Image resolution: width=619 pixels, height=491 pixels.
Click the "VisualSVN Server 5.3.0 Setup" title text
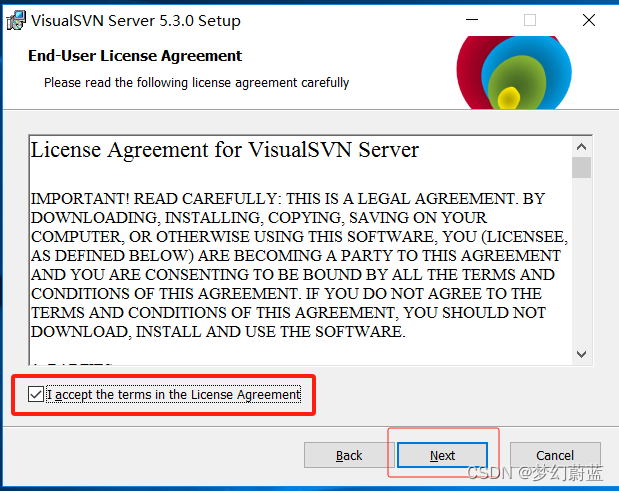(x=136, y=21)
